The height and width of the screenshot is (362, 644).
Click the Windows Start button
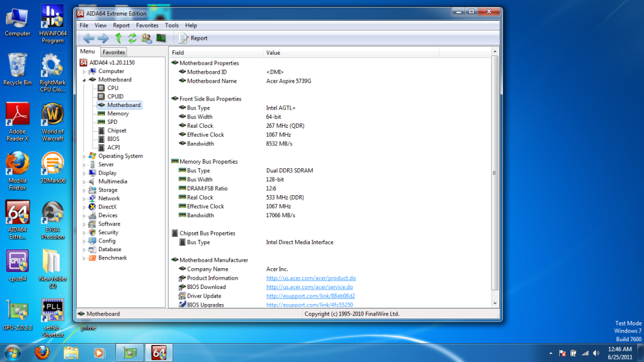[x=13, y=353]
